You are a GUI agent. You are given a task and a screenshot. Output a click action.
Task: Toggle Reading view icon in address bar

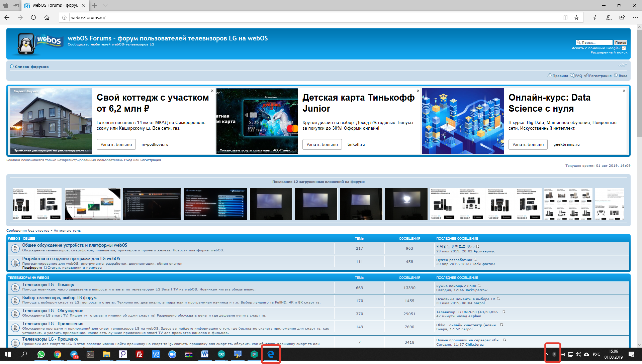pyautogui.click(x=565, y=17)
